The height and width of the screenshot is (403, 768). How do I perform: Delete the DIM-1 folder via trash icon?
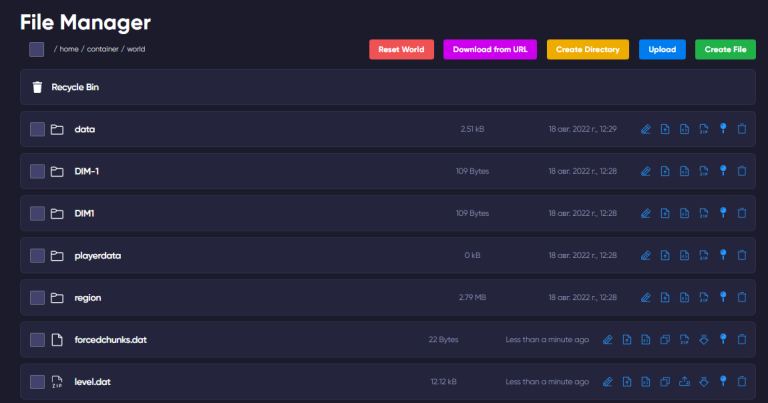[741, 171]
